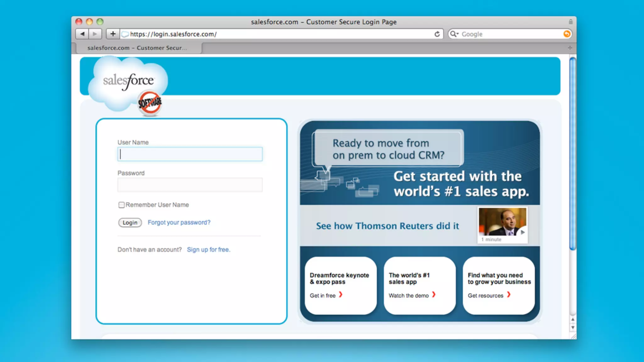This screenshot has width=644, height=362.
Task: Click the Watch the demo link
Action: [x=408, y=295]
